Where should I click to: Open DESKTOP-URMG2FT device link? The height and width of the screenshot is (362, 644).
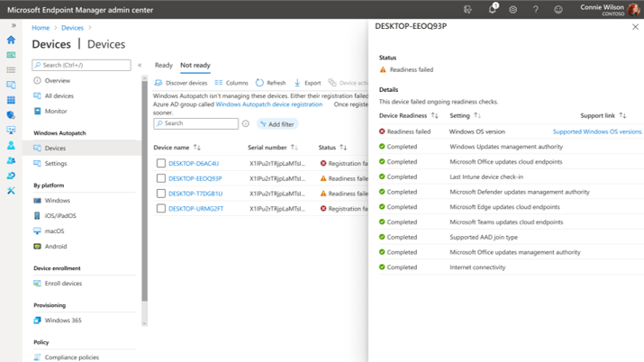pos(196,209)
